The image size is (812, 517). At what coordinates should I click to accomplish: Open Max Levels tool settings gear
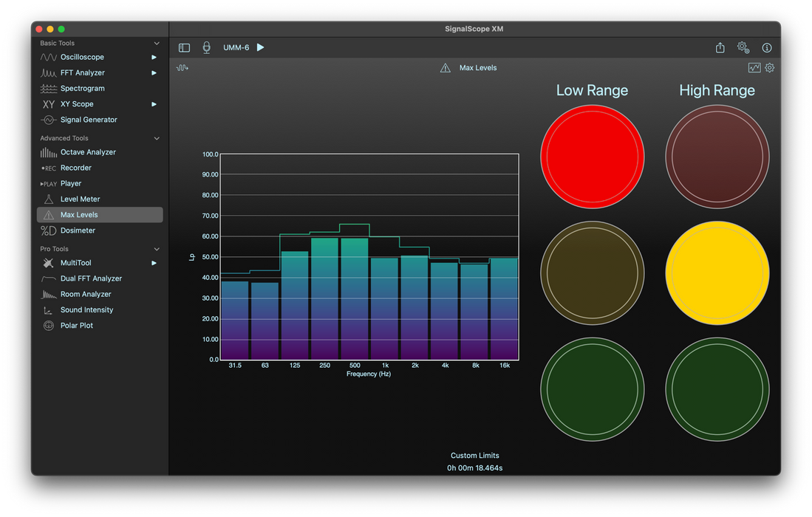coord(770,68)
